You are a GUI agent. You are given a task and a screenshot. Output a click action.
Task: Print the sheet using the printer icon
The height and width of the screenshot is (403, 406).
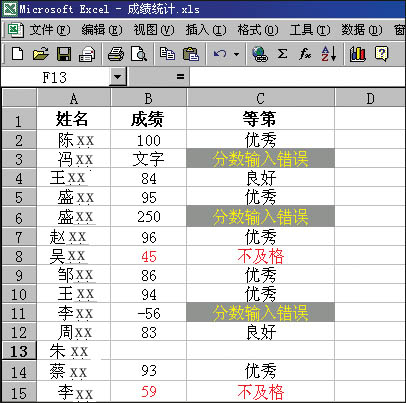[116, 54]
